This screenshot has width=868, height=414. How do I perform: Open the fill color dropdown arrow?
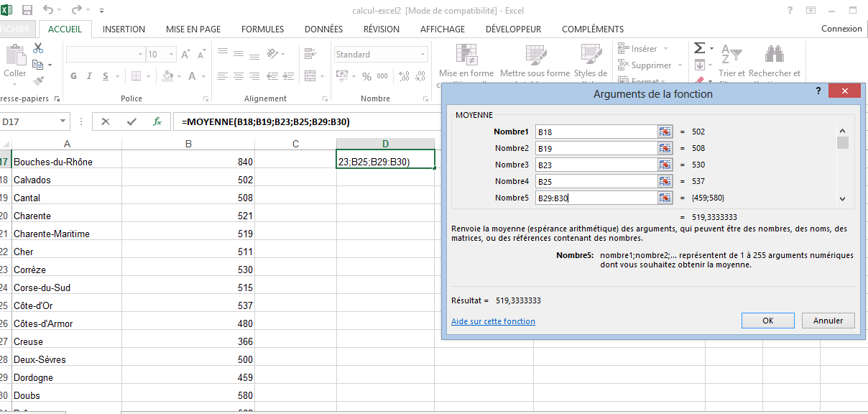[180, 76]
